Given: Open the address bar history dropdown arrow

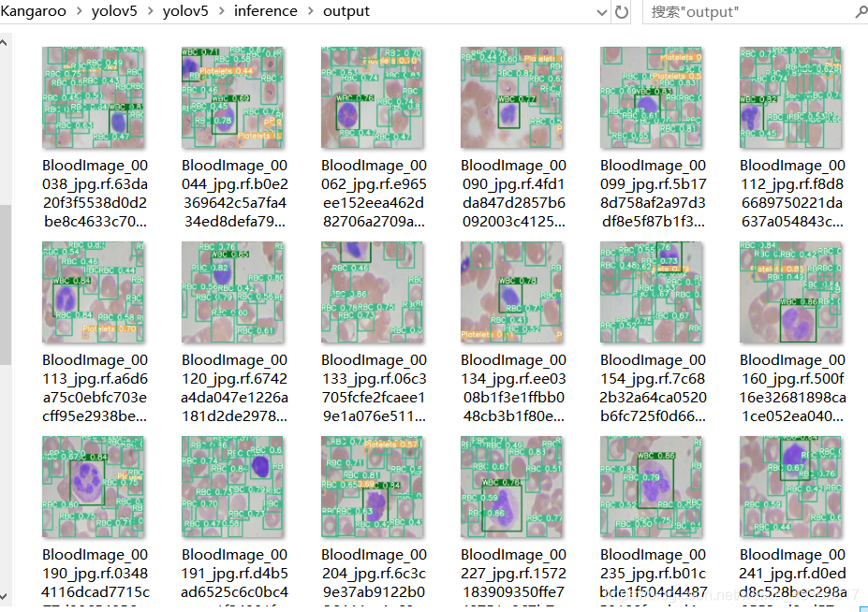Looking at the screenshot, I should point(602,12).
